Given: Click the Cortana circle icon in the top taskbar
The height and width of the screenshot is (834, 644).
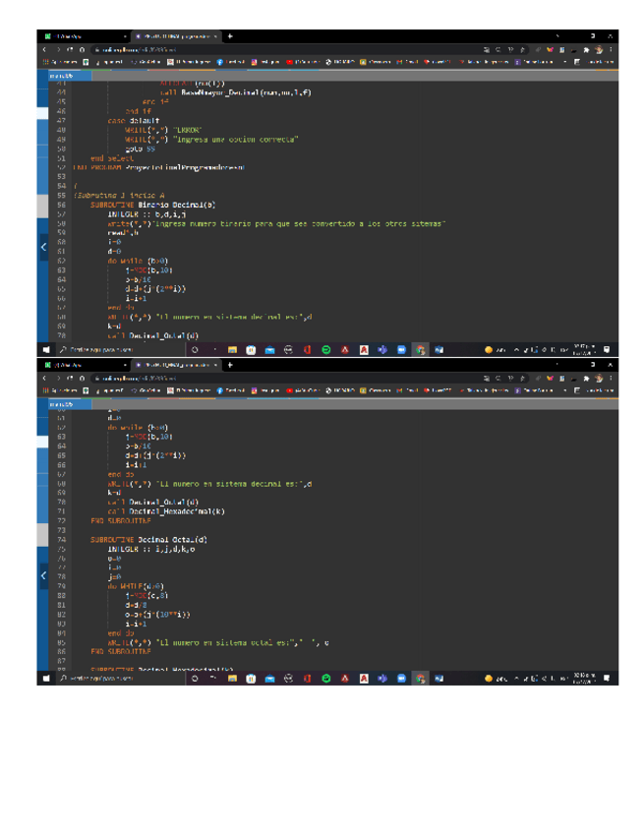Looking at the screenshot, I should [x=195, y=348].
